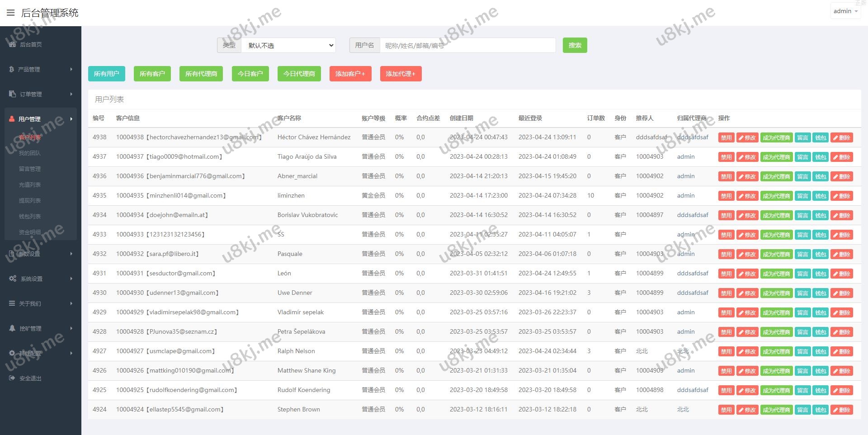Click the 关于我们 list icon

pyautogui.click(x=12, y=303)
